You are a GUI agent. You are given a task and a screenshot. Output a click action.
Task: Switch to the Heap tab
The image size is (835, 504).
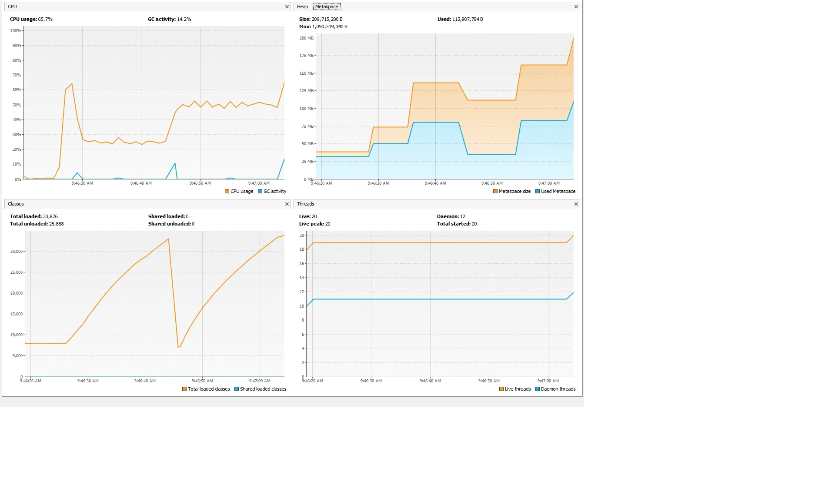302,7
